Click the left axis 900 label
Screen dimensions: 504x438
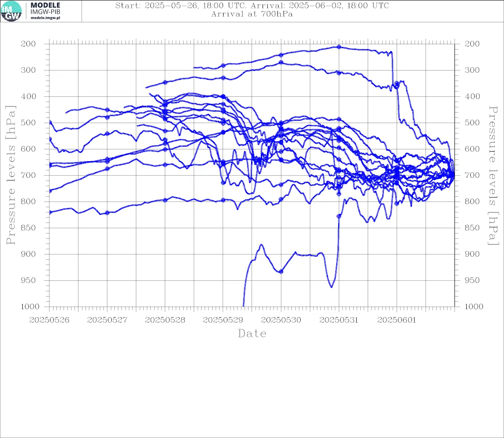coord(28,254)
